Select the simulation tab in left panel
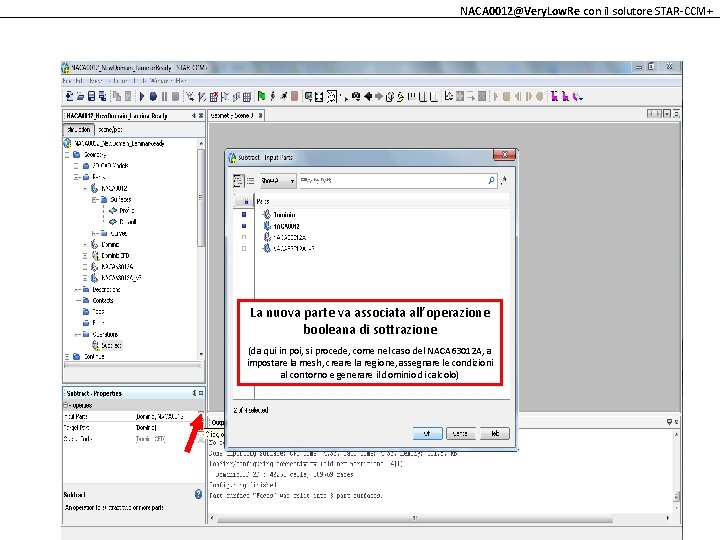 click(79, 129)
